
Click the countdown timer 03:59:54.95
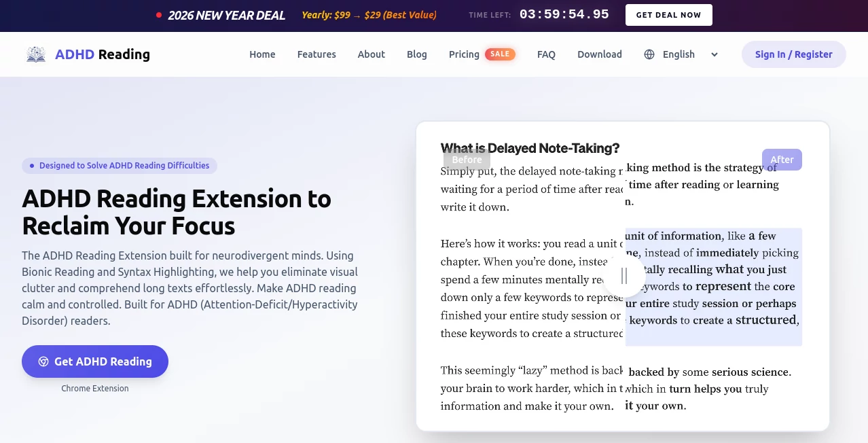pos(564,14)
